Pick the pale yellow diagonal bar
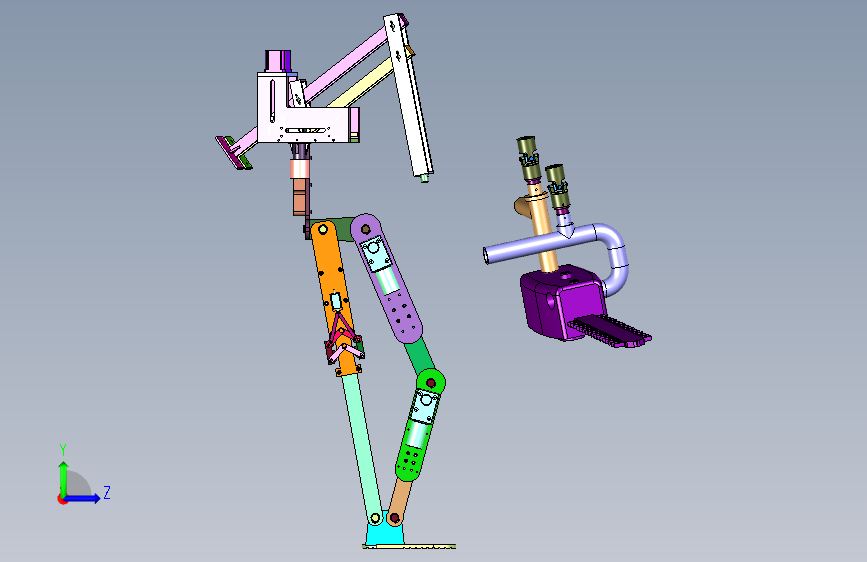Screen dimensions: 867x562 tap(362, 84)
